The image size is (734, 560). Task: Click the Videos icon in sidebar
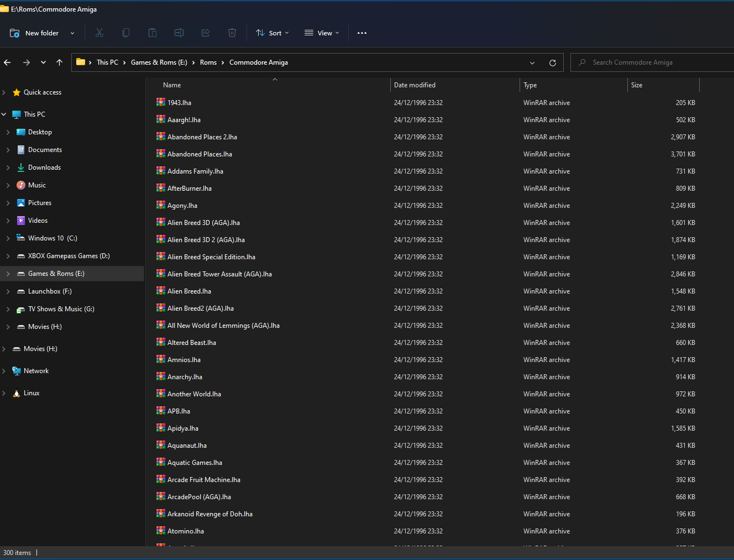pos(21,221)
